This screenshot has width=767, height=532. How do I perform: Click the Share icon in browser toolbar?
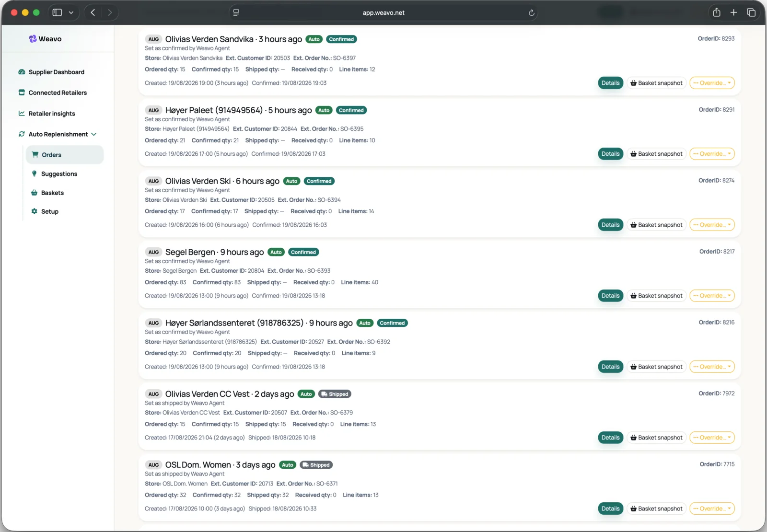(716, 12)
